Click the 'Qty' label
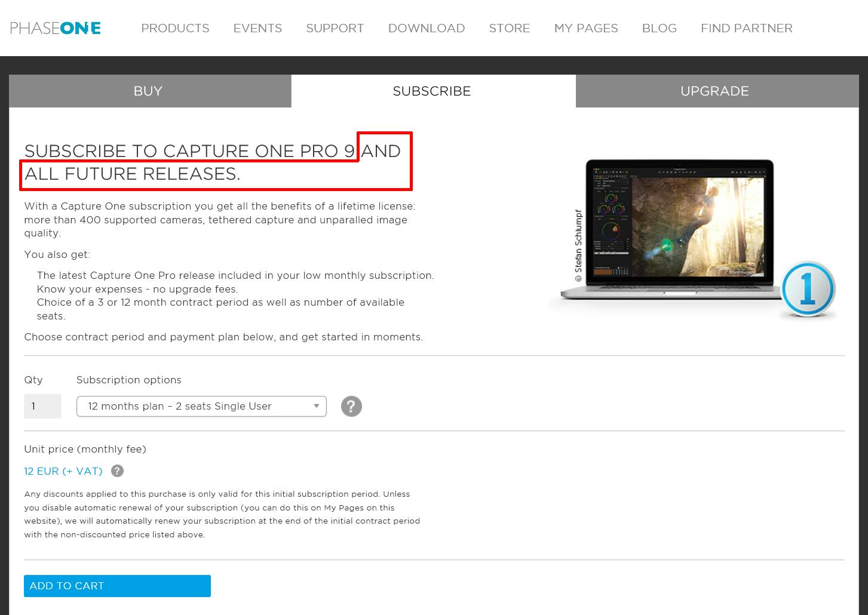868x615 pixels. click(x=33, y=380)
